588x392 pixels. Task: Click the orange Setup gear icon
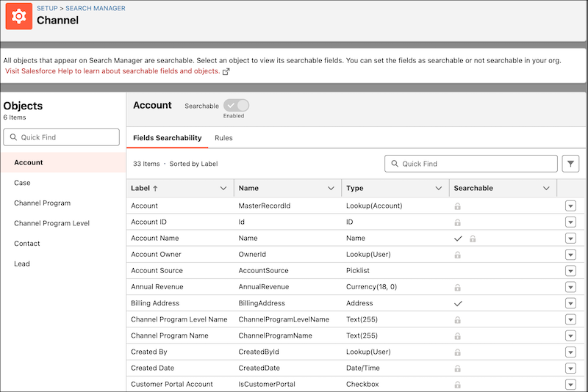click(x=19, y=16)
